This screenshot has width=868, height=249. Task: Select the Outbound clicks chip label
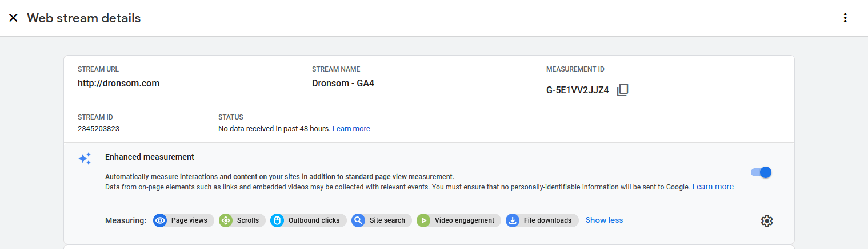point(314,220)
